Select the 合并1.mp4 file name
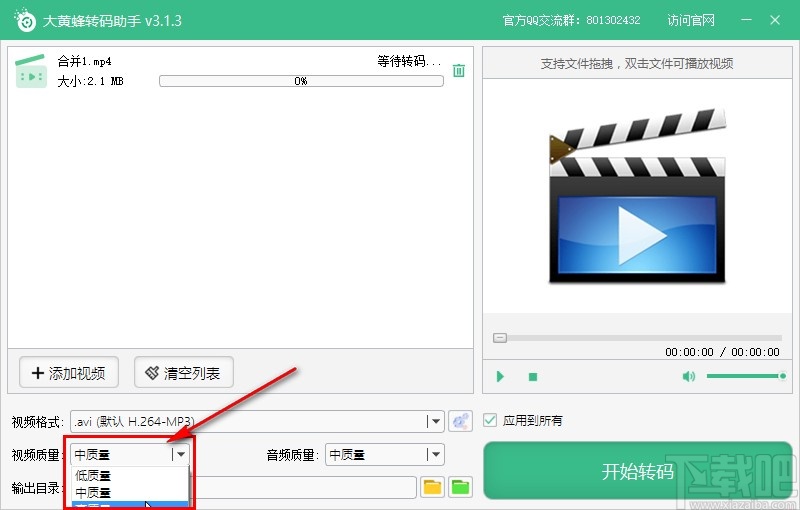 tap(85, 62)
